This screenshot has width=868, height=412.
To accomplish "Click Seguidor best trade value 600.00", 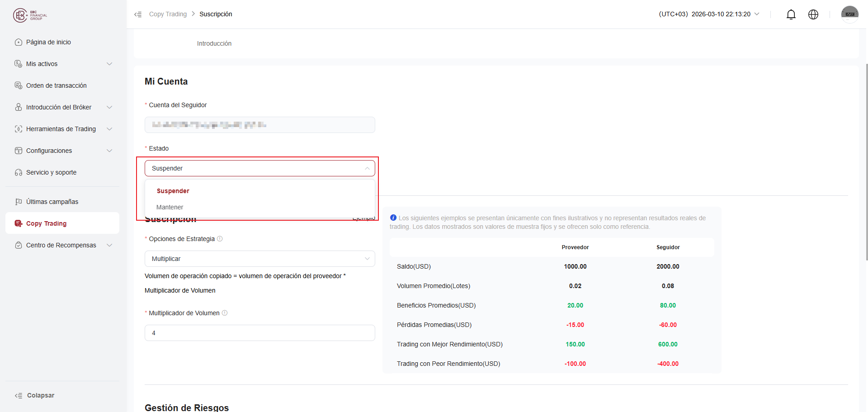I will [x=668, y=344].
